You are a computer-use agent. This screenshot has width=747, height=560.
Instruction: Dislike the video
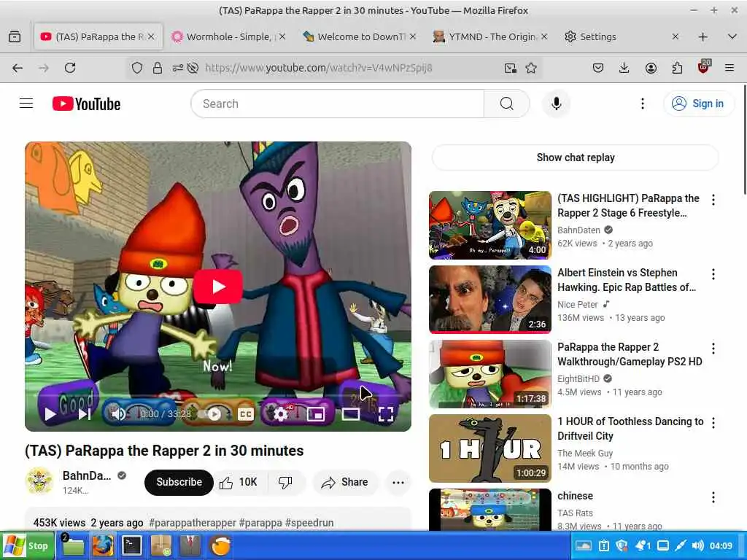(x=285, y=483)
